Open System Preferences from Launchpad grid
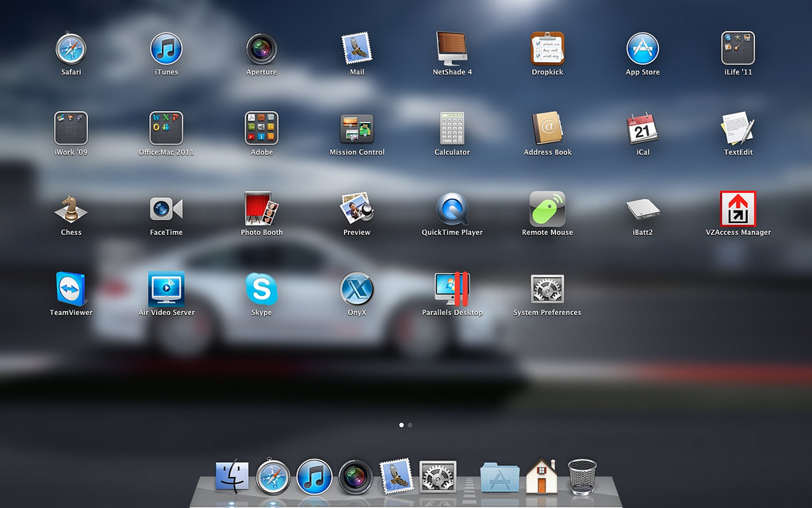 pyautogui.click(x=547, y=289)
